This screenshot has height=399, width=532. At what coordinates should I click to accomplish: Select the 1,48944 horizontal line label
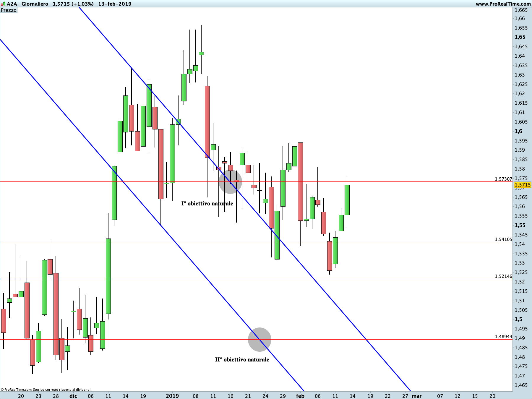(x=504, y=337)
